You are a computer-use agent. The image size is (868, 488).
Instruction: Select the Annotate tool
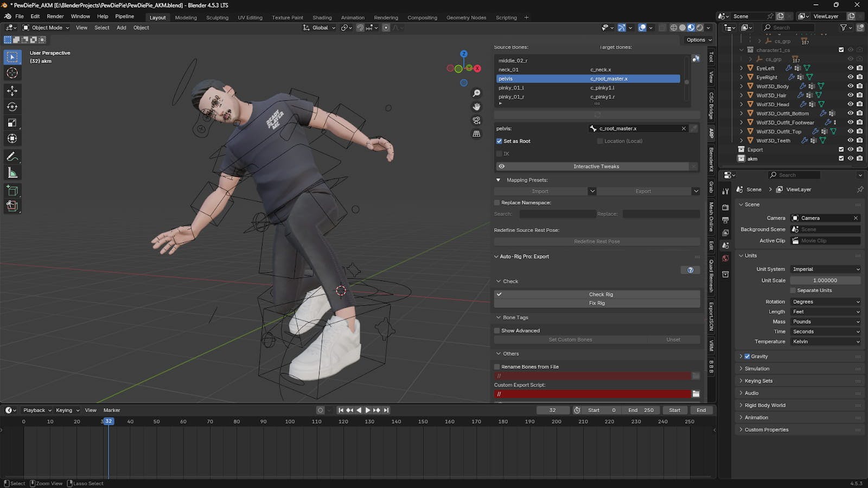click(12, 157)
